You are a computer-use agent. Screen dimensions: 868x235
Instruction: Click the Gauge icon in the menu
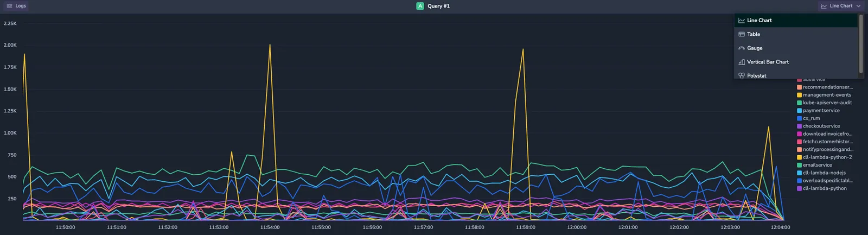742,48
